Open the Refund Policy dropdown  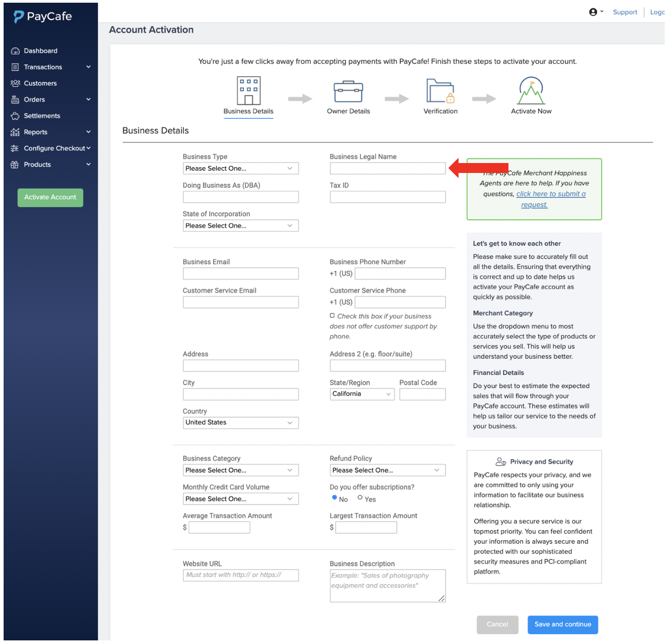(388, 471)
